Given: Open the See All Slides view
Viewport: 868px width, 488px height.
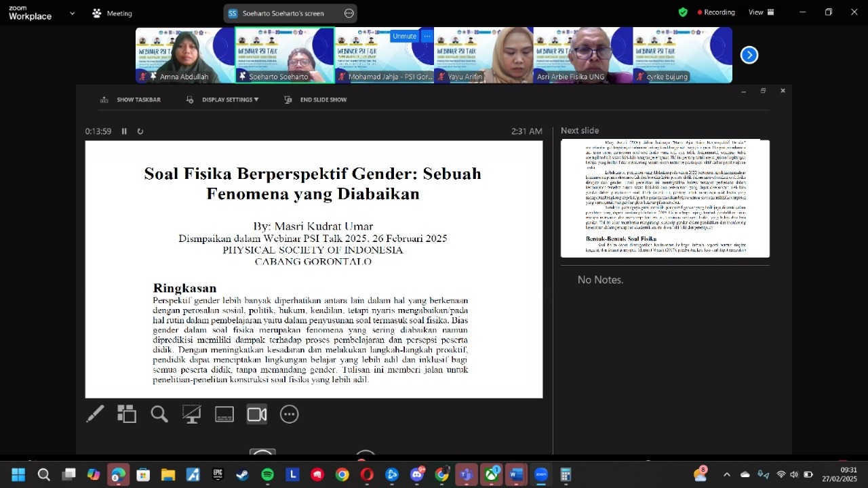Looking at the screenshot, I should coord(127,413).
